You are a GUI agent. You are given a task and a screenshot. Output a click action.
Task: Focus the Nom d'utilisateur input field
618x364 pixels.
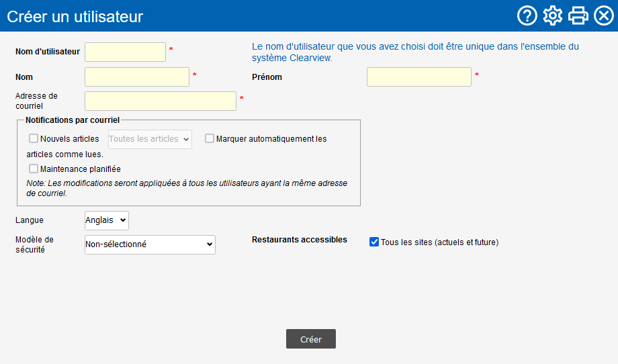coord(126,52)
